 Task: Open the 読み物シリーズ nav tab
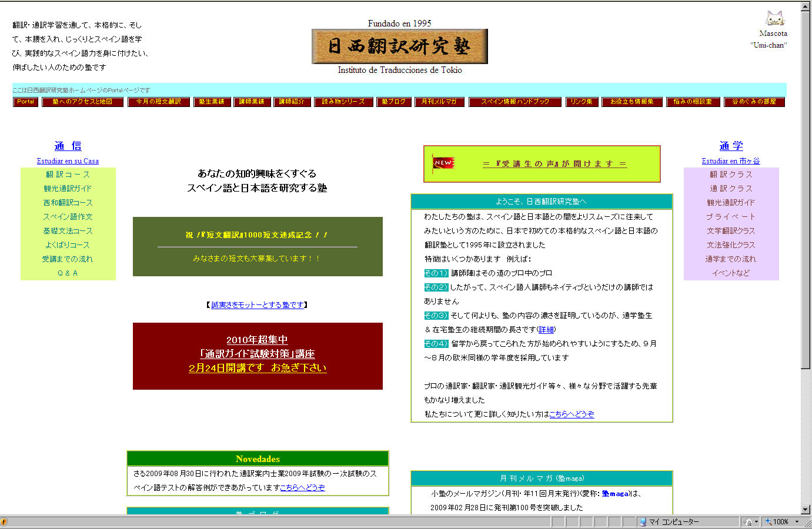click(x=343, y=102)
